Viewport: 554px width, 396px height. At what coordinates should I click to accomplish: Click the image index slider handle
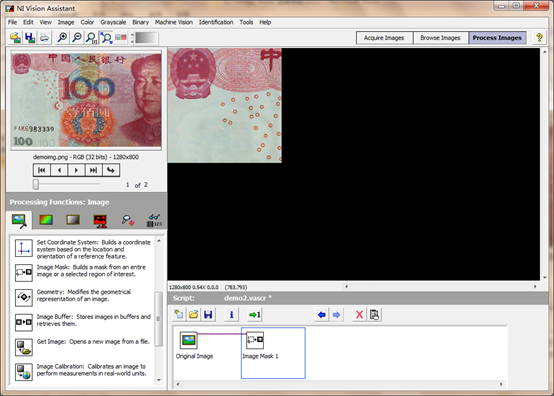pyautogui.click(x=36, y=184)
